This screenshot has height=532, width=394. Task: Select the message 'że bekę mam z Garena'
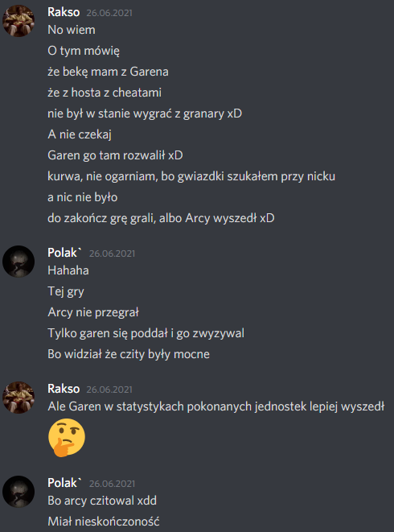tap(109, 72)
